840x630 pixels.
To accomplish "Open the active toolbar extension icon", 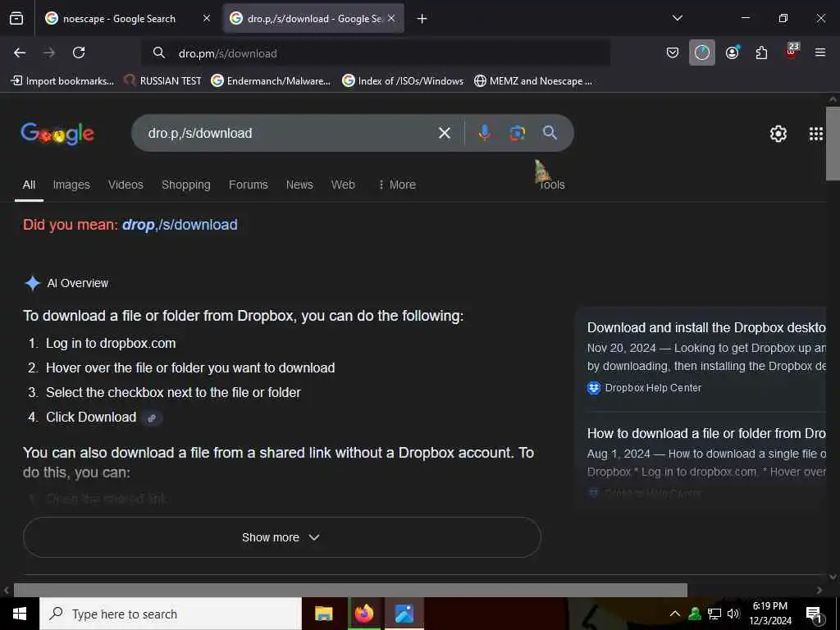I will [702, 52].
